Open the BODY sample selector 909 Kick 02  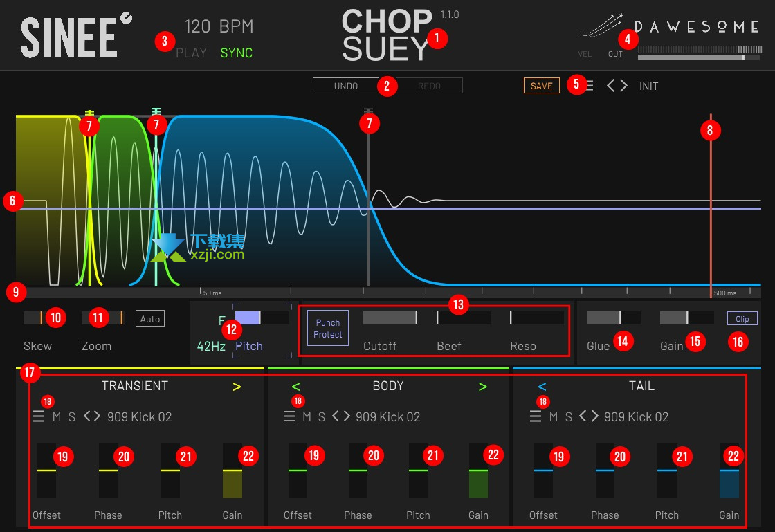[388, 417]
